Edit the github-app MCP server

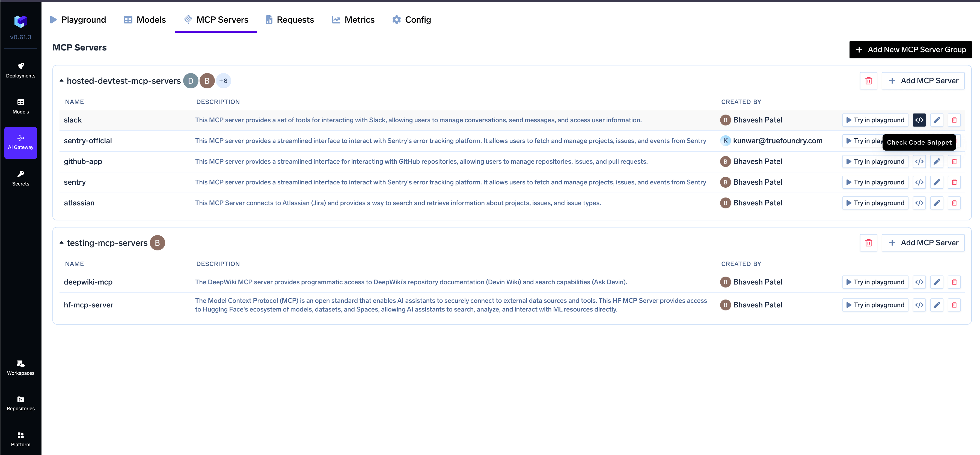(x=937, y=161)
